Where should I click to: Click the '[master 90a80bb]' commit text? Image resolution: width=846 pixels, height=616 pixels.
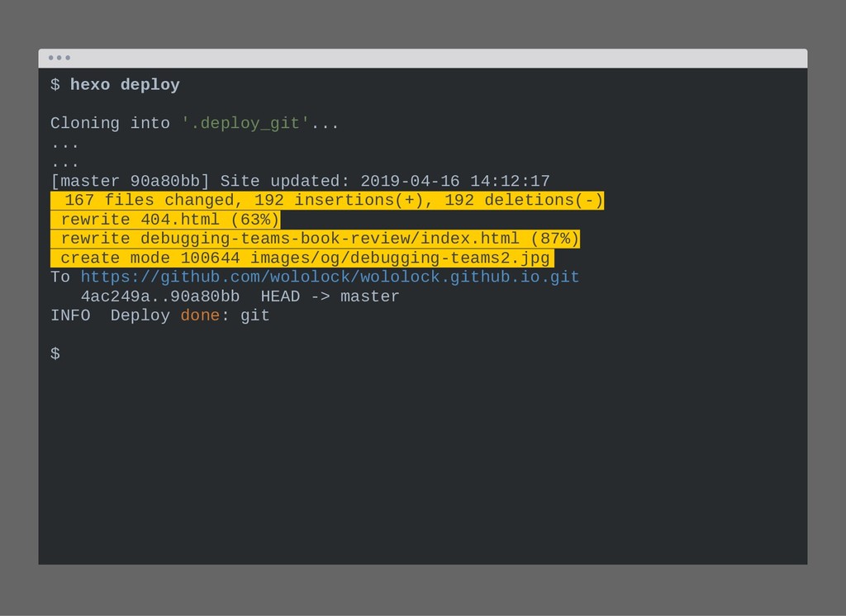130,181
